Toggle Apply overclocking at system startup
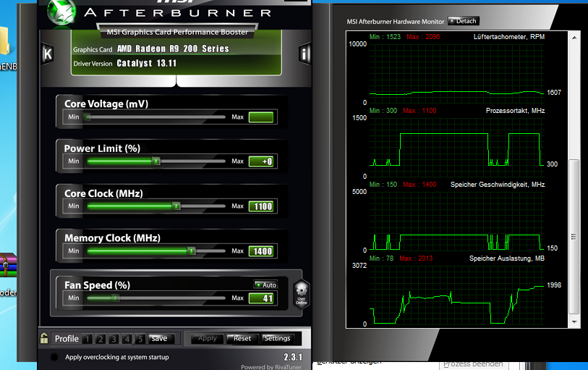588x370 pixels. click(54, 357)
